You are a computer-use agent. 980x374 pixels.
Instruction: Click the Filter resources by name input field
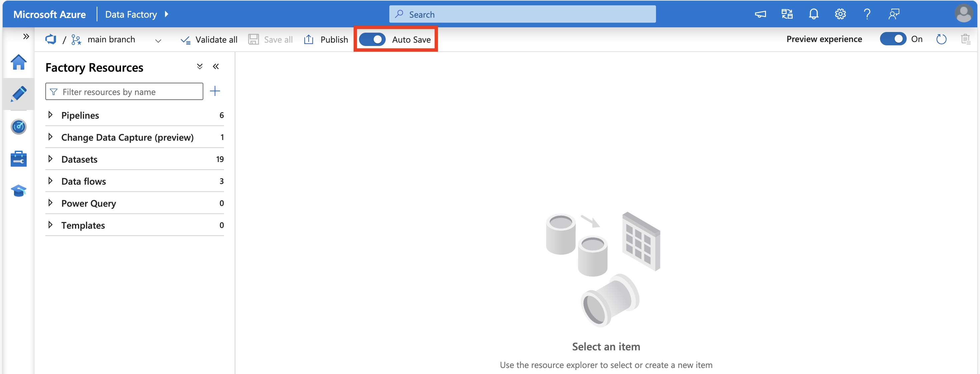tap(124, 91)
